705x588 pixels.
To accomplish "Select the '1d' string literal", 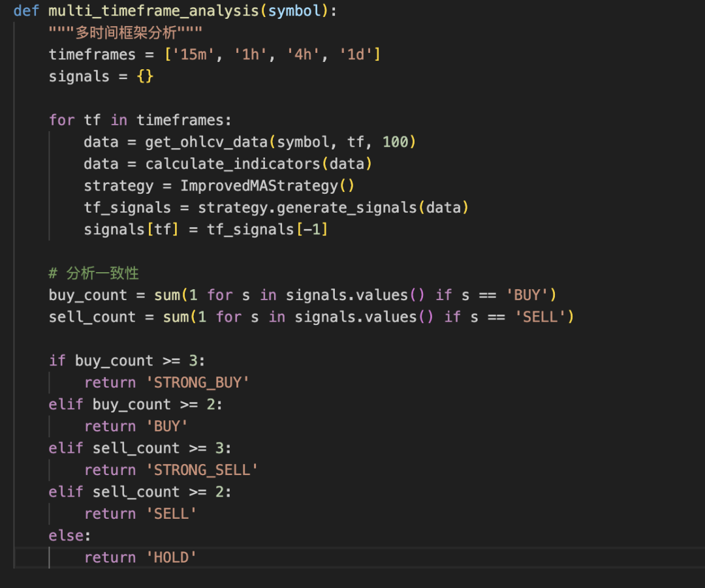I will pos(356,54).
